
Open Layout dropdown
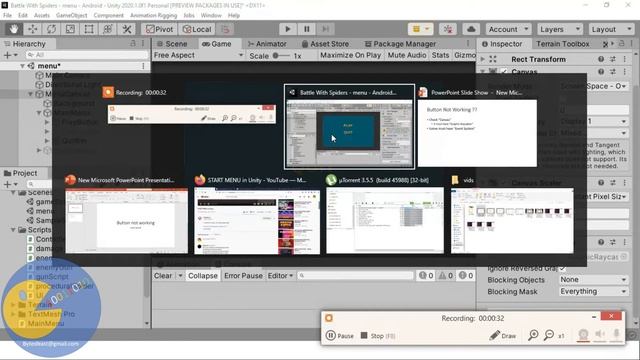(x=611, y=29)
